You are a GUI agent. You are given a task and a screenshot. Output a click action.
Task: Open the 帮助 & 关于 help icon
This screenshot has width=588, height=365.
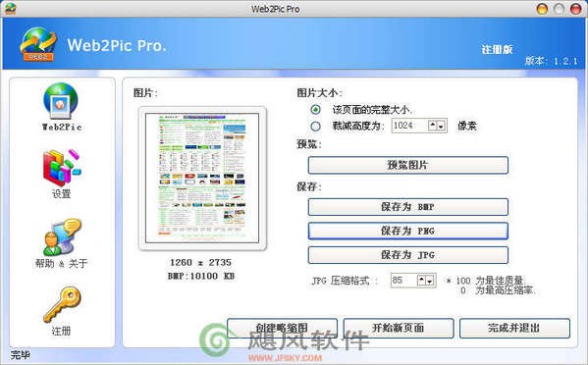62,236
